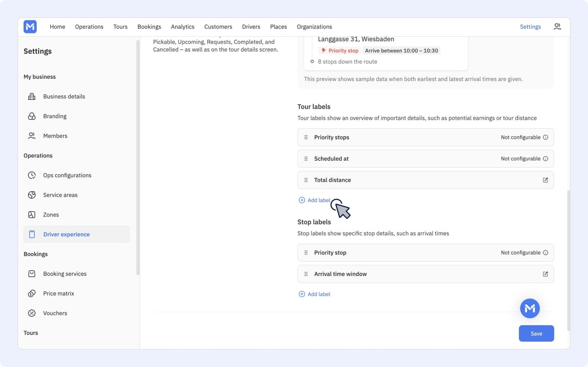
Task: Open Operations in top navigation
Action: (x=89, y=27)
